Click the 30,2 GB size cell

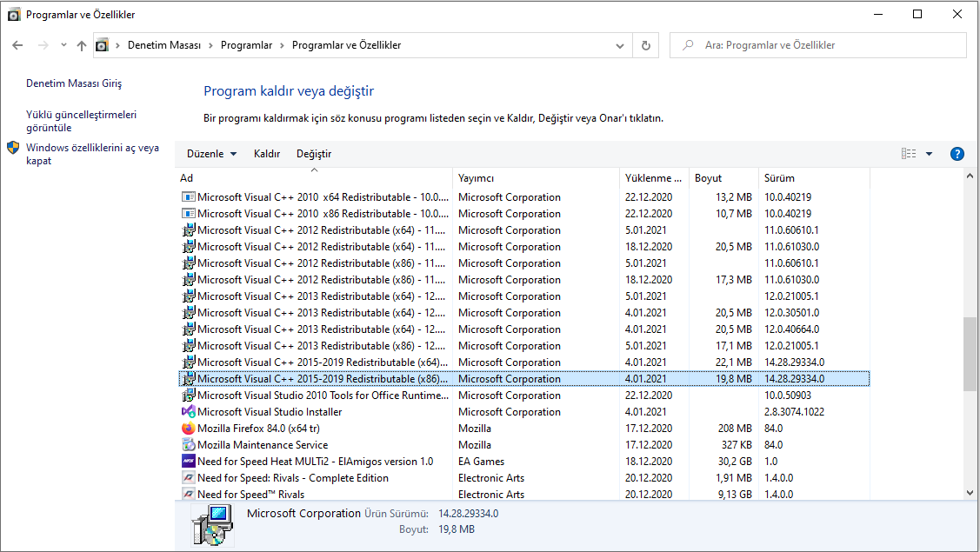(x=735, y=462)
